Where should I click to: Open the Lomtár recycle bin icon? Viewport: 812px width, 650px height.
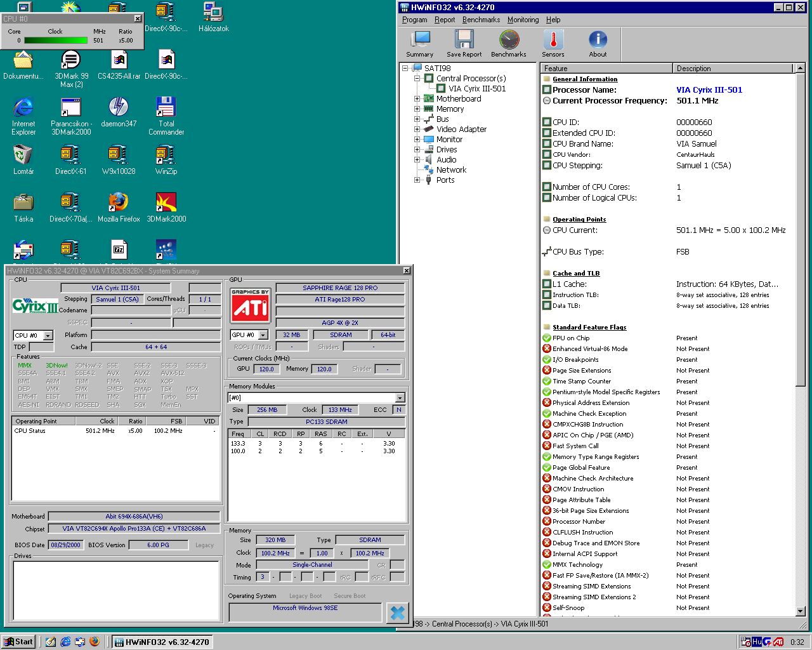23,160
